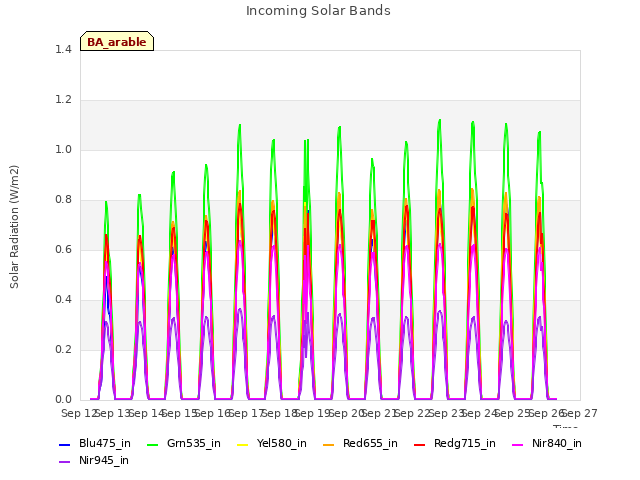Click the red Redg715_in legend swatch
Screen dimensions: 640x480
419,444
